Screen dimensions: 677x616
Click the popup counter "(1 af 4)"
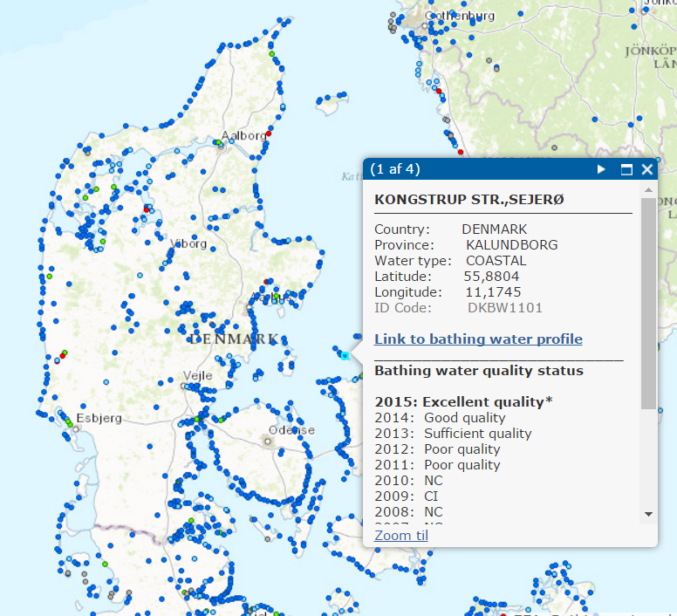click(x=394, y=168)
